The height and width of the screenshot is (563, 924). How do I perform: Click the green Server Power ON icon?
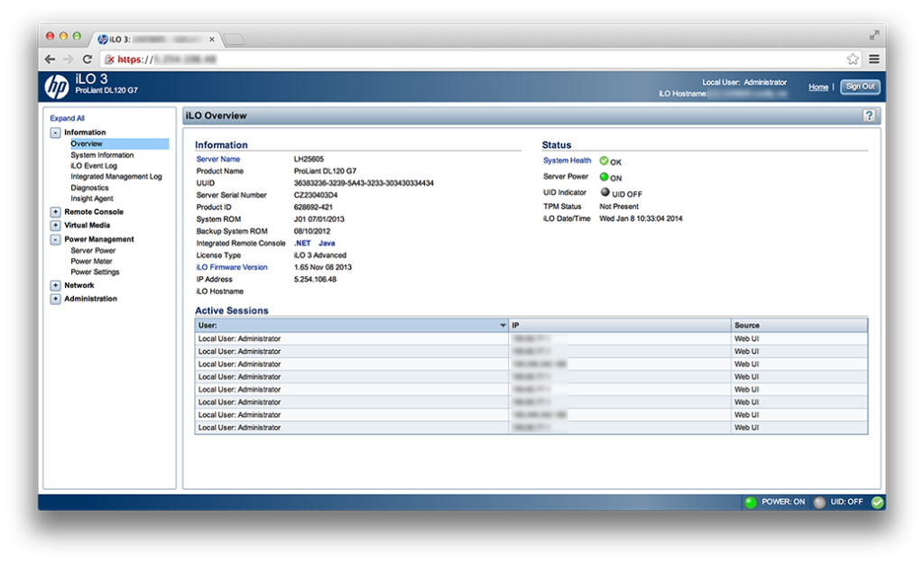(604, 177)
